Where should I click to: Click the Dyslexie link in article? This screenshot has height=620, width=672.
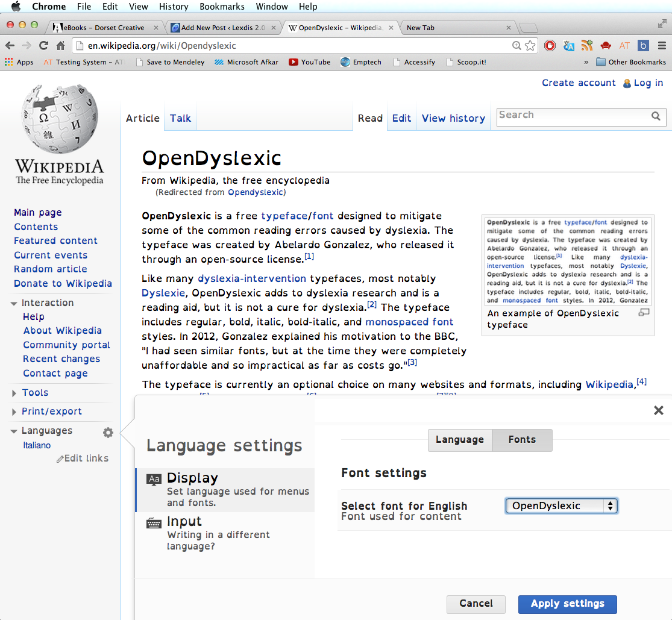click(x=163, y=293)
